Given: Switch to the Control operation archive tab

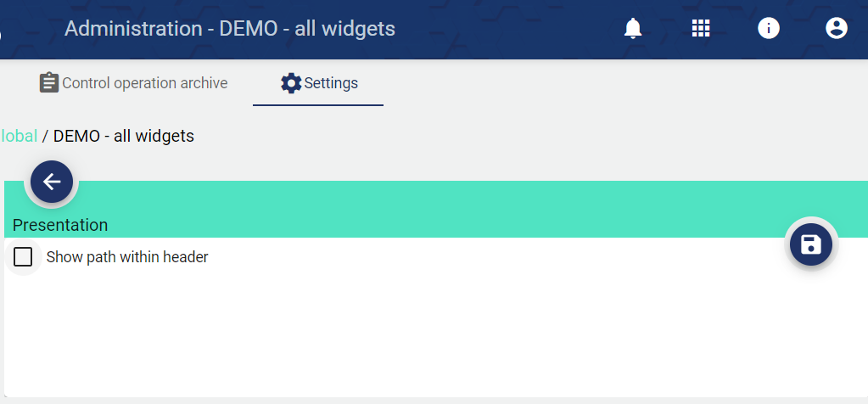Looking at the screenshot, I should click(145, 83).
